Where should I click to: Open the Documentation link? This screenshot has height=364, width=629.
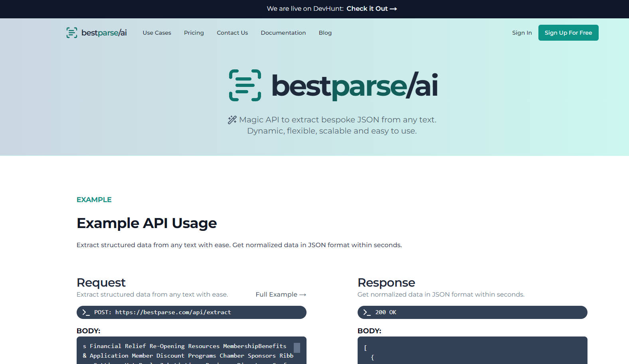pos(283,33)
